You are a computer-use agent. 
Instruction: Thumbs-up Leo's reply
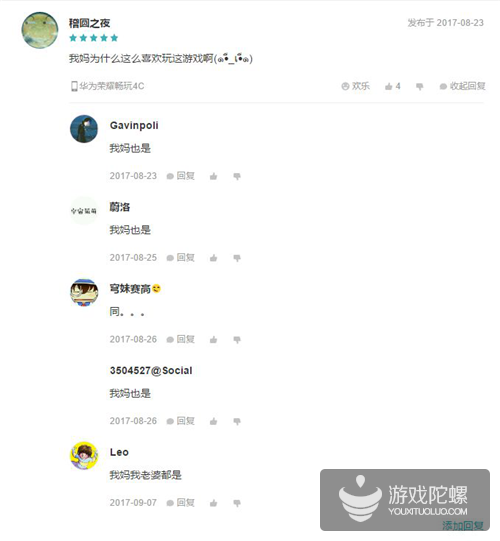click(x=214, y=503)
